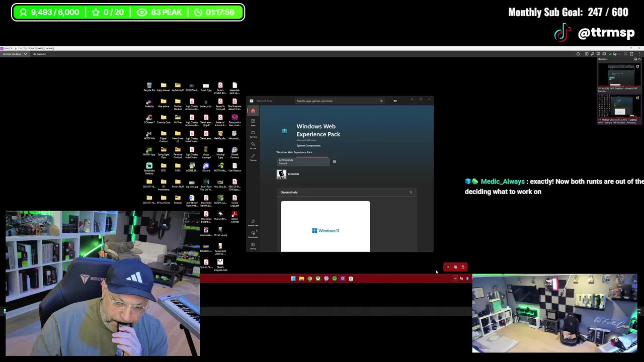This screenshot has width=644, height=362.
Task: Expand the Screenshots section chevron
Action: click(411, 192)
